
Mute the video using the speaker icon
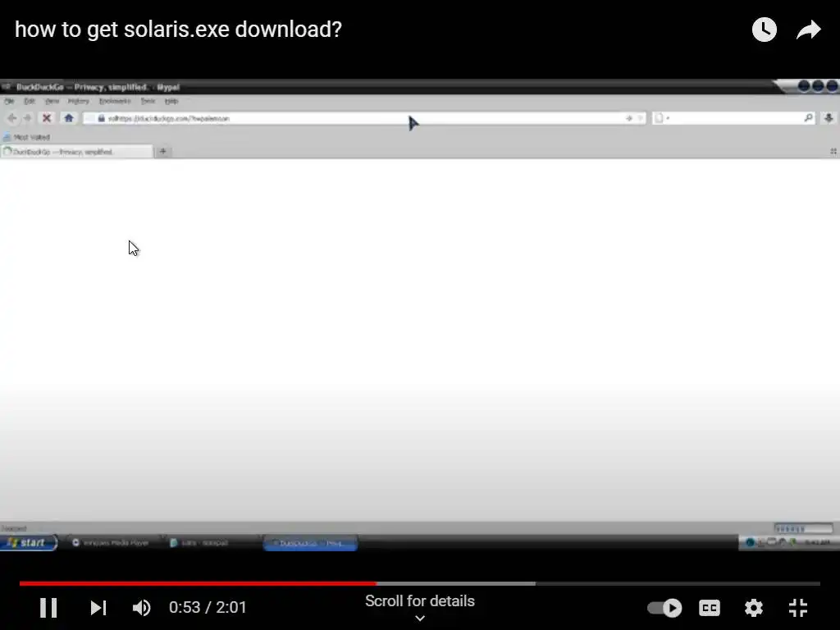[141, 608]
